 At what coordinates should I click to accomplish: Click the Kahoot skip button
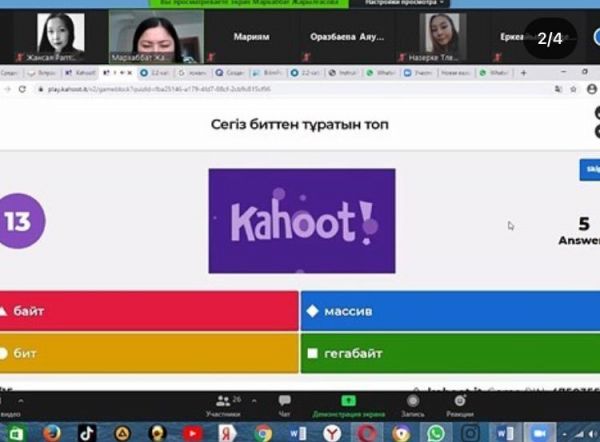589,169
